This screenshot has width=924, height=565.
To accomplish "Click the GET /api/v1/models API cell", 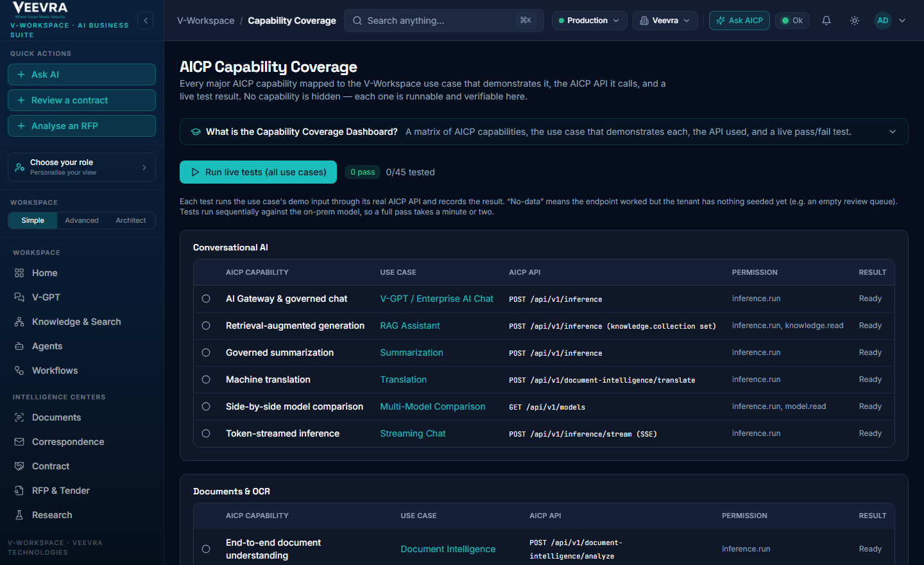I will (547, 407).
